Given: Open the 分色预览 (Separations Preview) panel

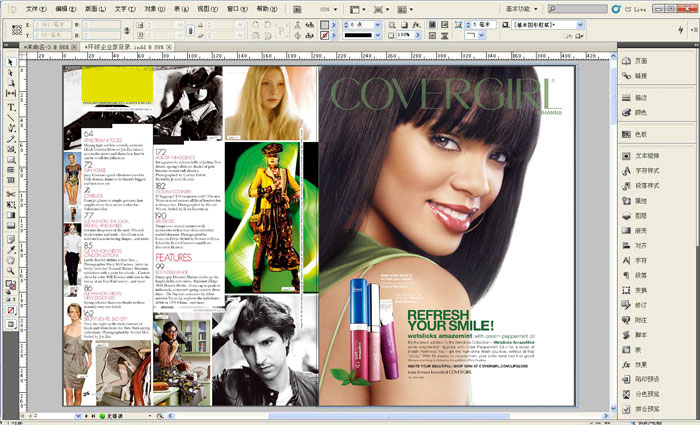Looking at the screenshot, I should [x=641, y=394].
